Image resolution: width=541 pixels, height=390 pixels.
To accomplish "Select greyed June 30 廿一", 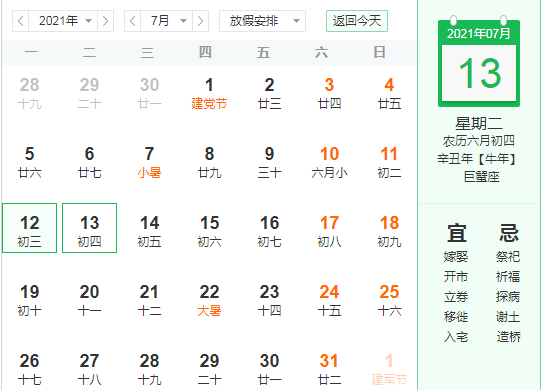I will pos(149,93).
